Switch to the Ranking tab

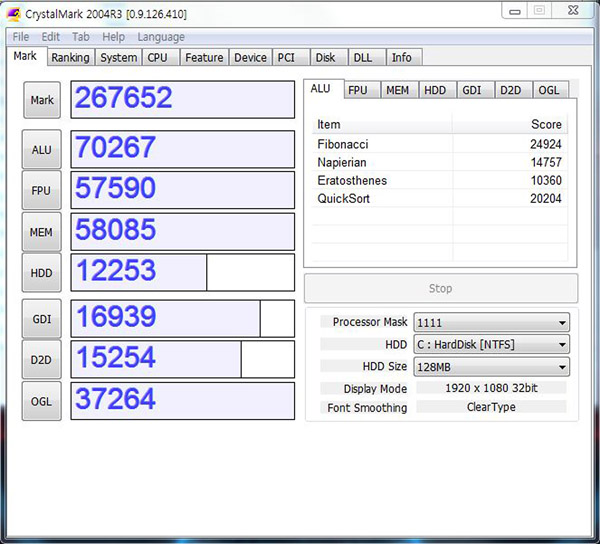[70, 57]
